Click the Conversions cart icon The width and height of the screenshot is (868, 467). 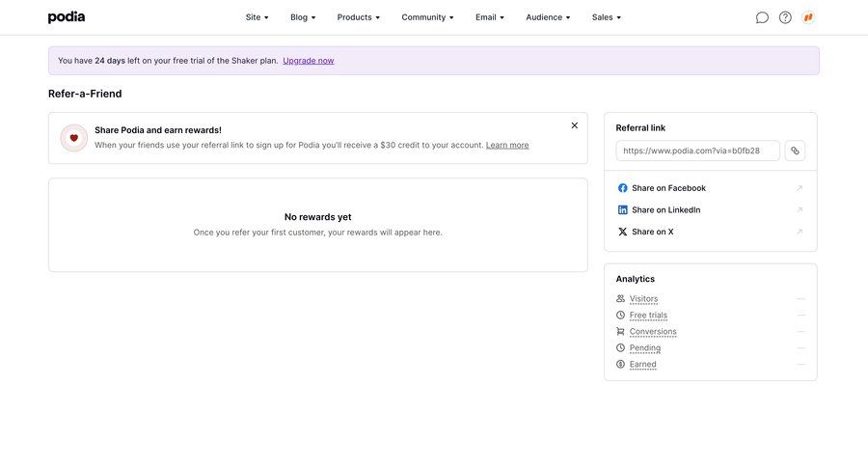(x=620, y=331)
